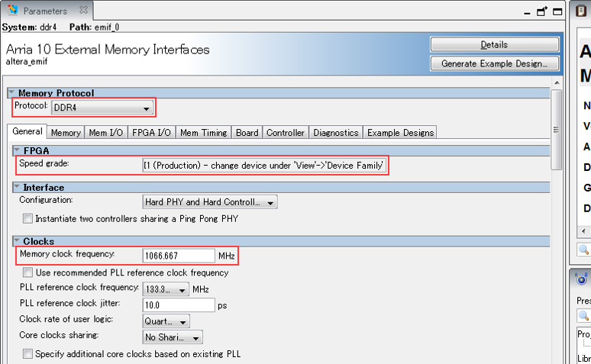The height and width of the screenshot is (364, 591).
Task: Enable Ping Pong PHY two controllers checkbox
Action: pos(28,219)
